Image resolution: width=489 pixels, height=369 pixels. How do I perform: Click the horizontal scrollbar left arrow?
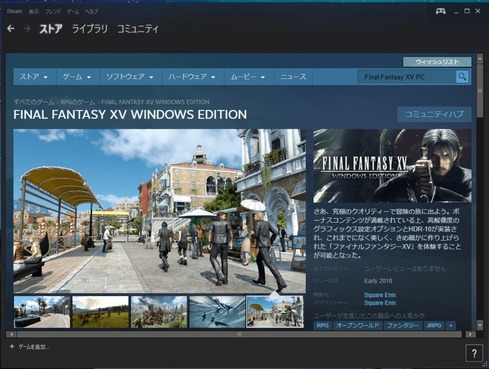pyautogui.click(x=11, y=334)
